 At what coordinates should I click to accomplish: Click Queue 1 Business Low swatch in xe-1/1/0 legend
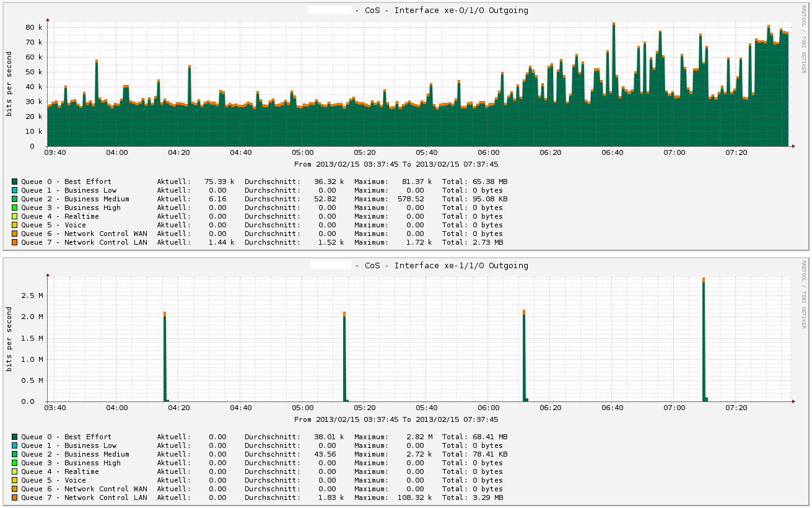tap(14, 445)
